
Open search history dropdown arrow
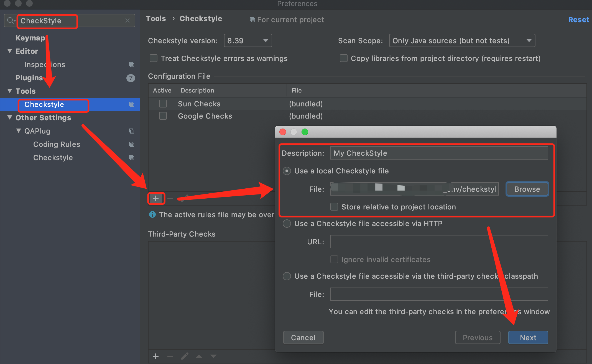[x=15, y=21]
